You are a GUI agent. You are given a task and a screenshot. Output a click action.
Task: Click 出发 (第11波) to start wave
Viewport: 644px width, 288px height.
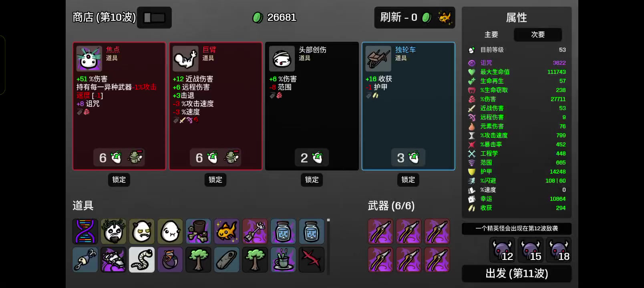pos(517,274)
